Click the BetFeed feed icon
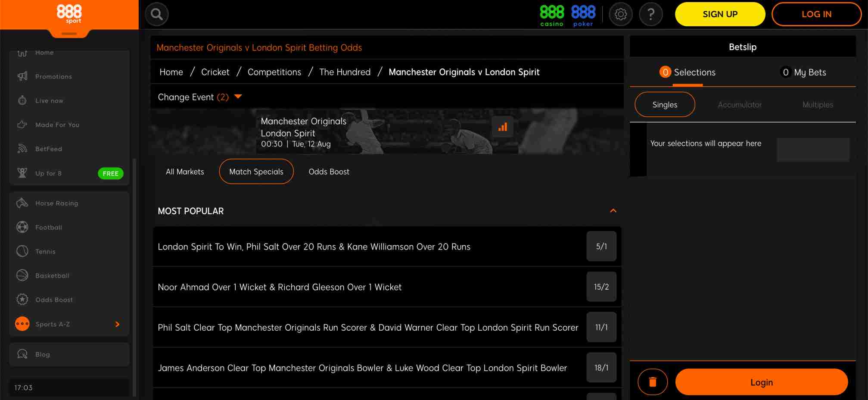Screen dimensions: 868x400 (x=22, y=149)
